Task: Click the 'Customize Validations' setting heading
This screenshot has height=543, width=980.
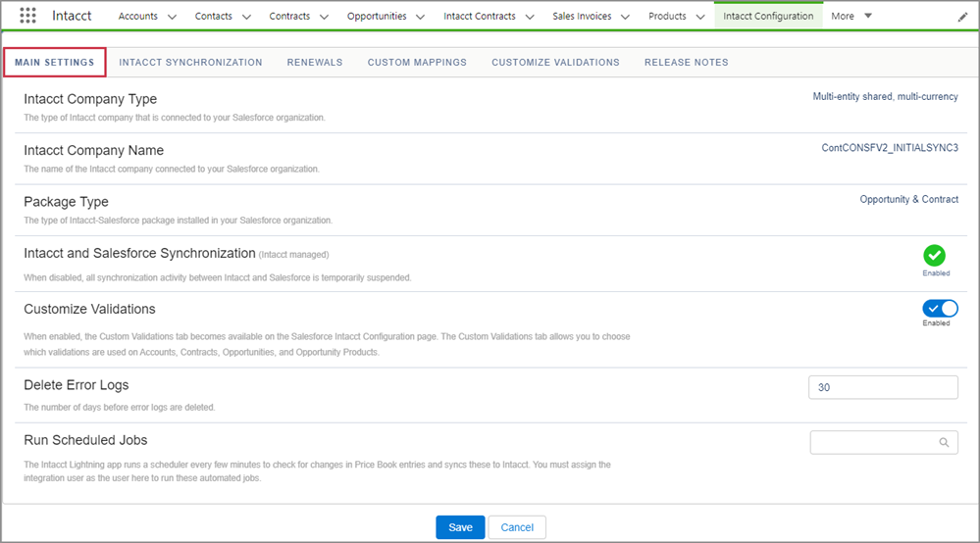Action: [x=89, y=309]
